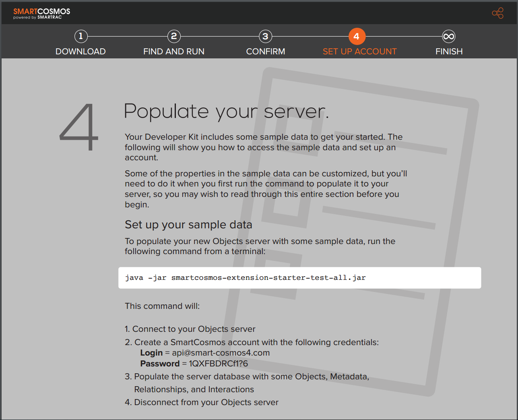The width and height of the screenshot is (518, 420).
Task: Click the large number 4 graphic
Action: (79, 127)
